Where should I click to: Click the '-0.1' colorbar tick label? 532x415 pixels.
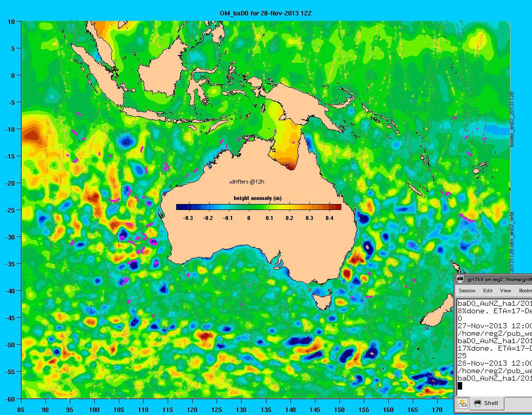click(228, 218)
